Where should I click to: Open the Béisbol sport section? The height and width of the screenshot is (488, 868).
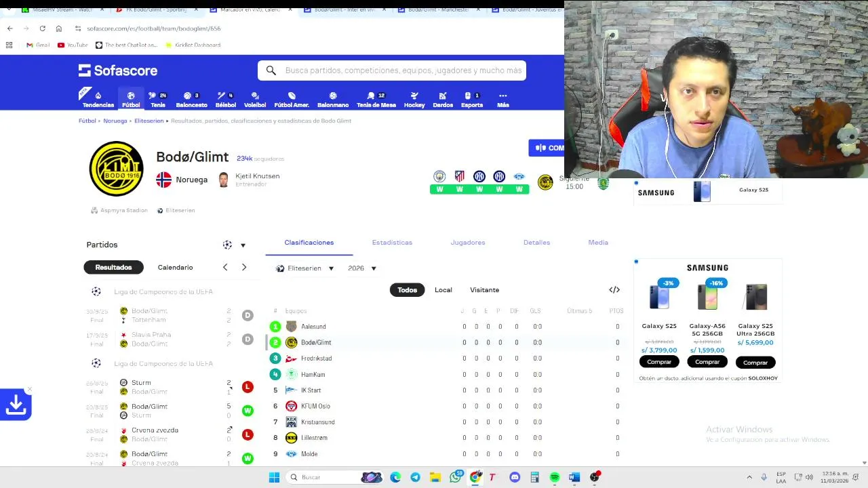click(x=226, y=100)
